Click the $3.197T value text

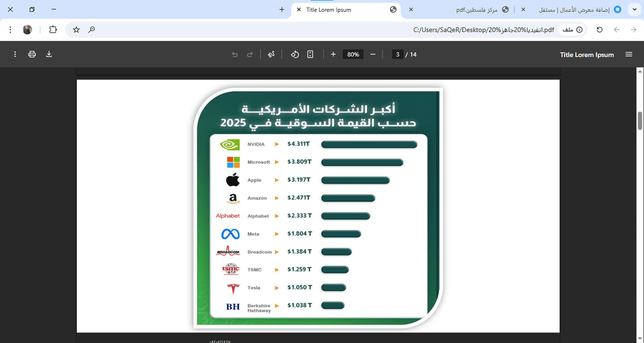click(299, 180)
